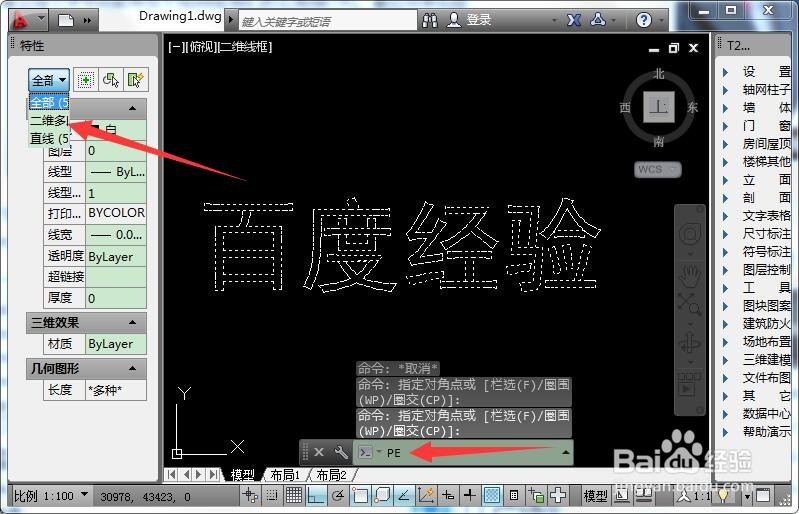
Task: Choose 直线 entry in the dropdown list
Action: [49, 138]
